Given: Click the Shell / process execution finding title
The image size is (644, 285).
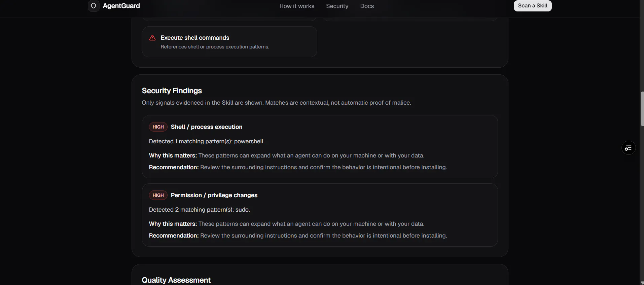Looking at the screenshot, I should pos(207,127).
